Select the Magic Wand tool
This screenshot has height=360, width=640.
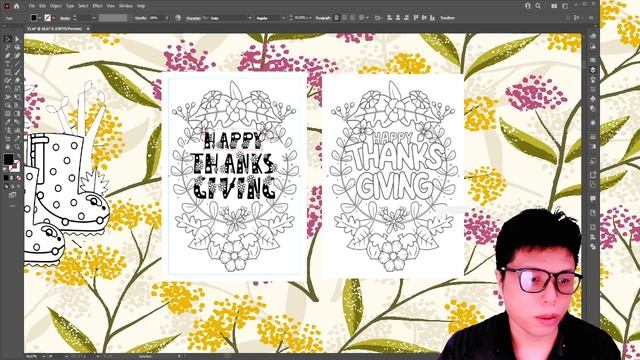pyautogui.click(x=7, y=47)
